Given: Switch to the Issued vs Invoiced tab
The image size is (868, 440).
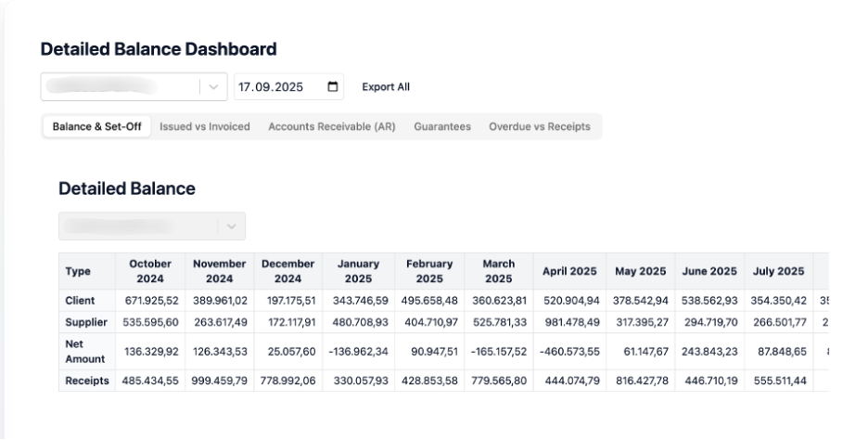Looking at the screenshot, I should point(205,127).
